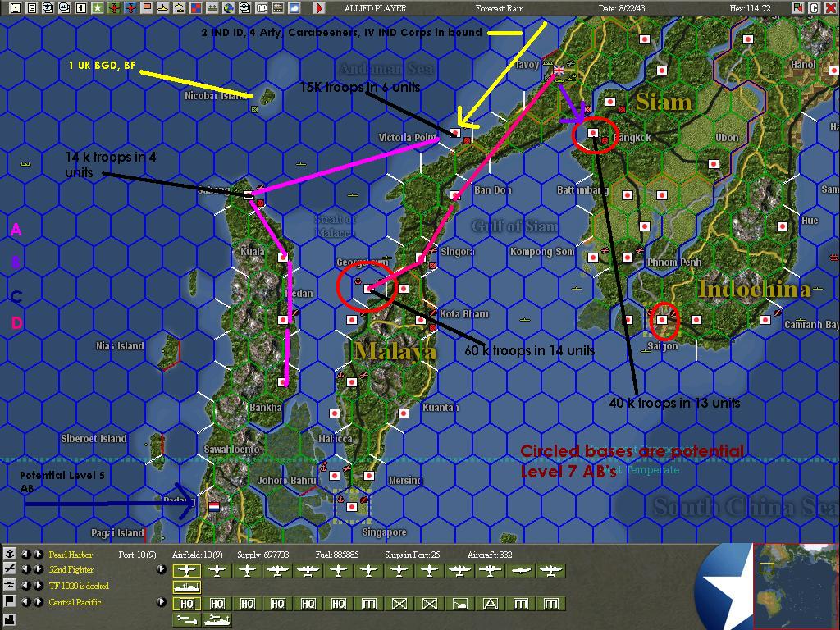
Task: Click the wrench with arrow repair icon
Action: (186, 620)
